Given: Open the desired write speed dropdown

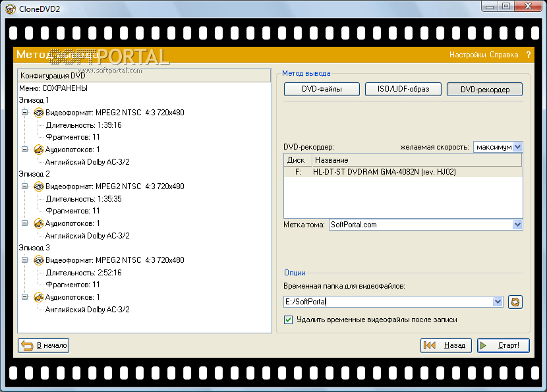Looking at the screenshot, I should (x=517, y=147).
